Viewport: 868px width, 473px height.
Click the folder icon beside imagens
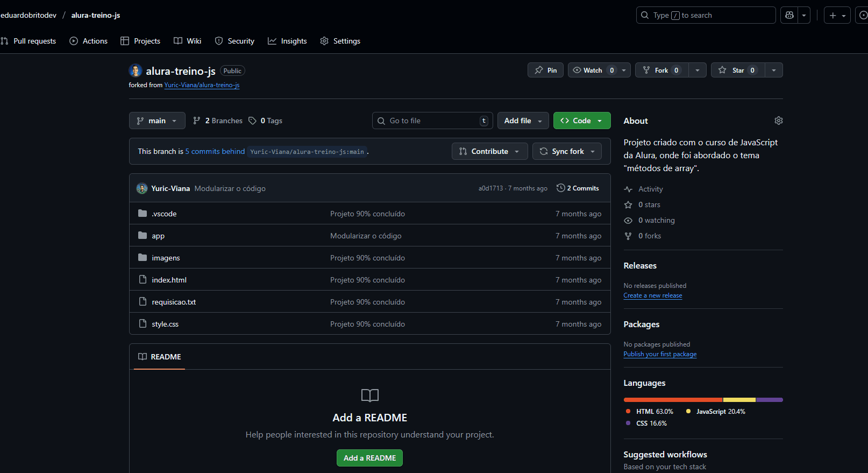click(x=143, y=258)
